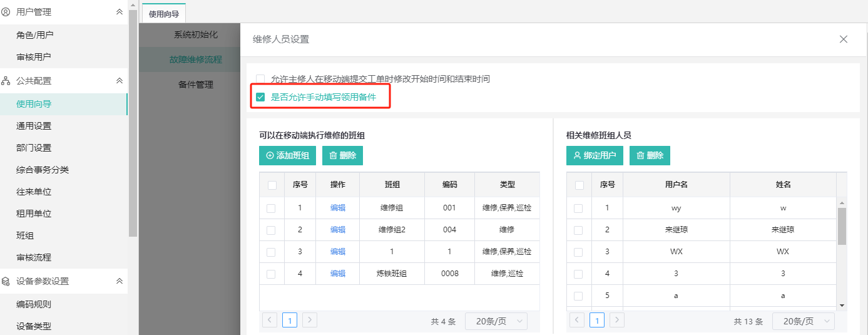Select the 系统初始化 wizard step
This screenshot has height=335, width=868.
click(x=196, y=34)
